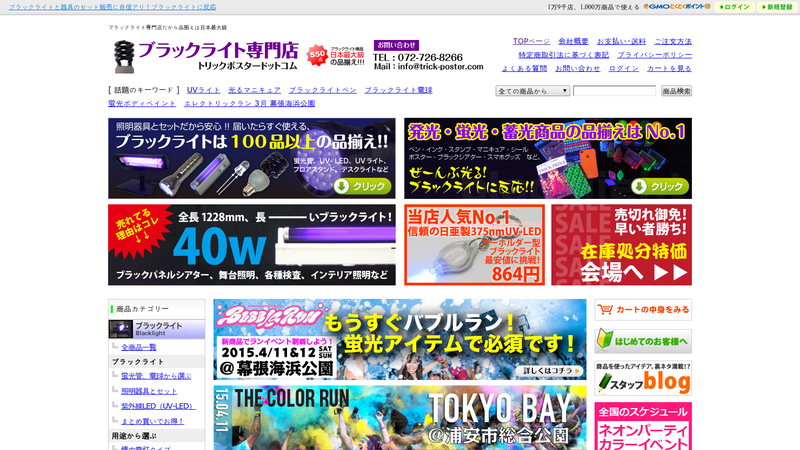Open the お問い合わせ link in header navigation

(x=578, y=68)
